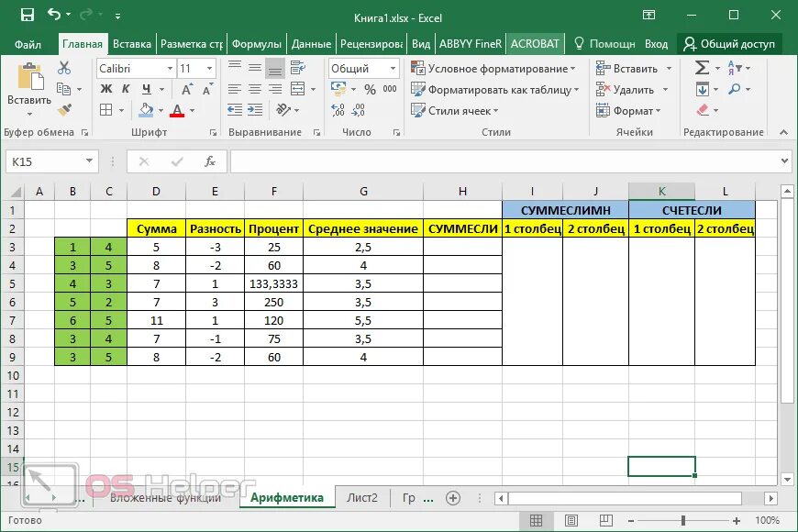This screenshot has height=532, width=798.
Task: Decrease the indent
Action: pos(235,110)
